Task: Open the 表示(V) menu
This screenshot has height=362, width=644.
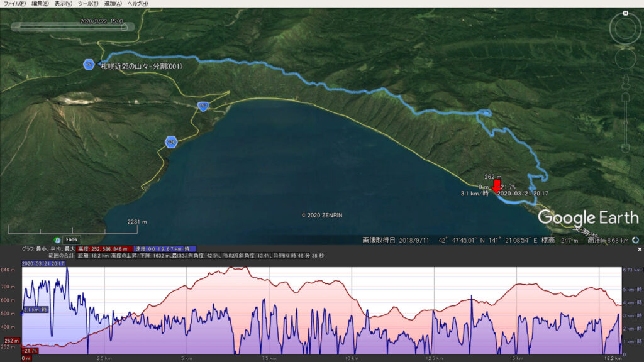Action: click(x=64, y=4)
